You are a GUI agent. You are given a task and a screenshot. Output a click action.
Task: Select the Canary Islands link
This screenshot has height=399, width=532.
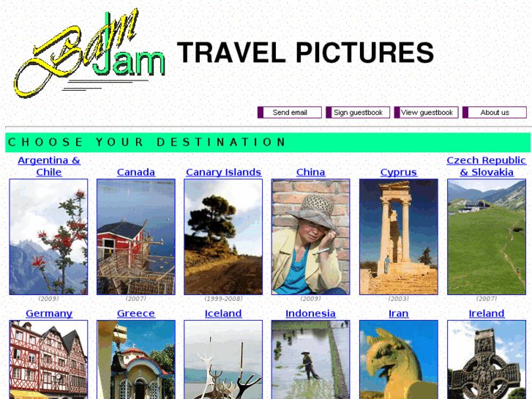[x=224, y=172]
